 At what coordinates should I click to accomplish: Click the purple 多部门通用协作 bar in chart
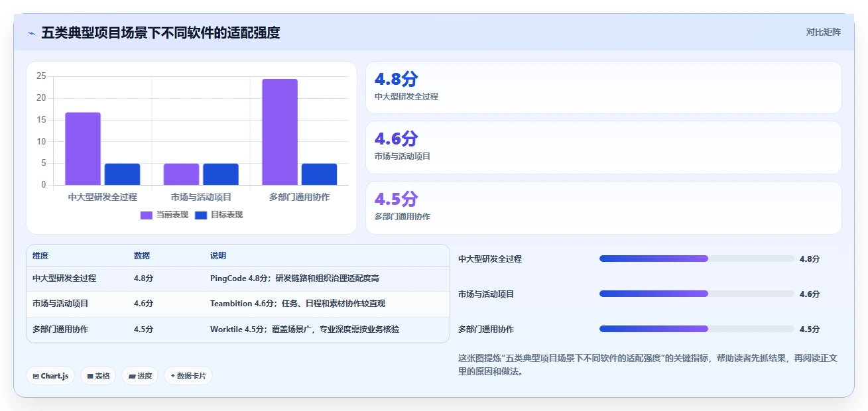[280, 132]
